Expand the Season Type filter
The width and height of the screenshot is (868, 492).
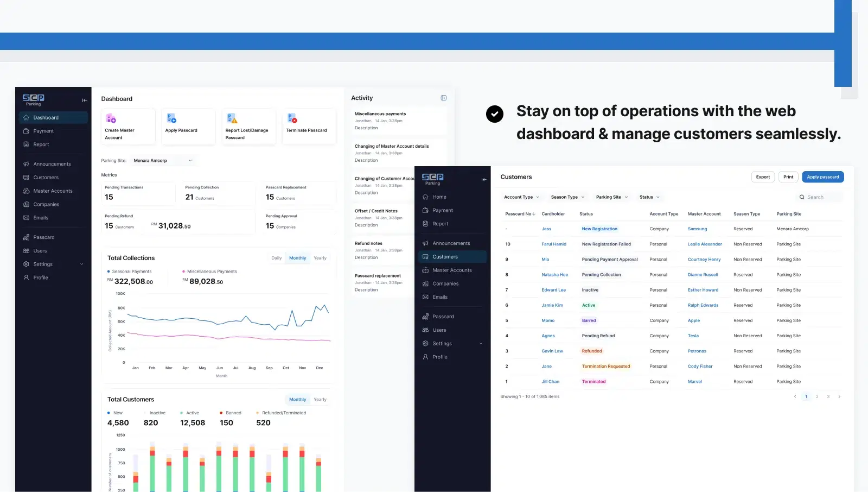567,198
